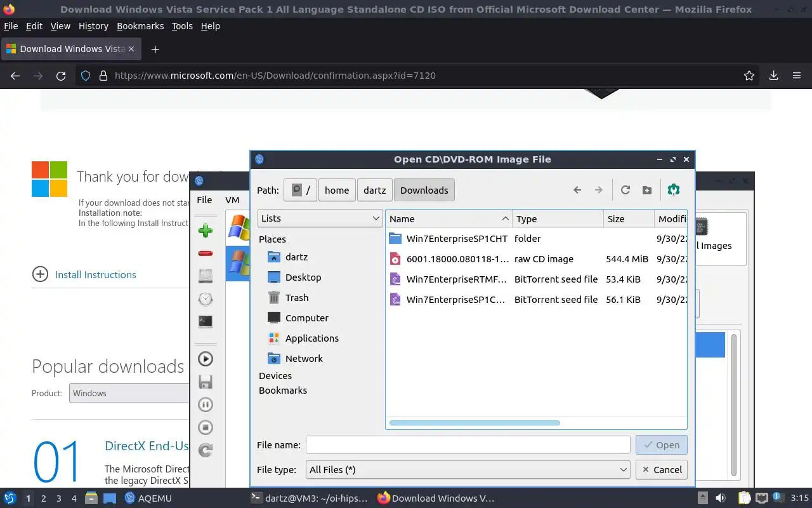Screen dimensions: 812x508
Task: Open the Lists dropdown in the side pane
Action: coord(320,218)
